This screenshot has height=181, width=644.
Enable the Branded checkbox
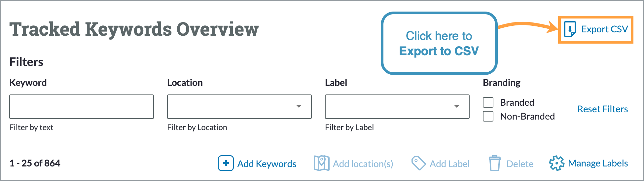click(x=488, y=102)
